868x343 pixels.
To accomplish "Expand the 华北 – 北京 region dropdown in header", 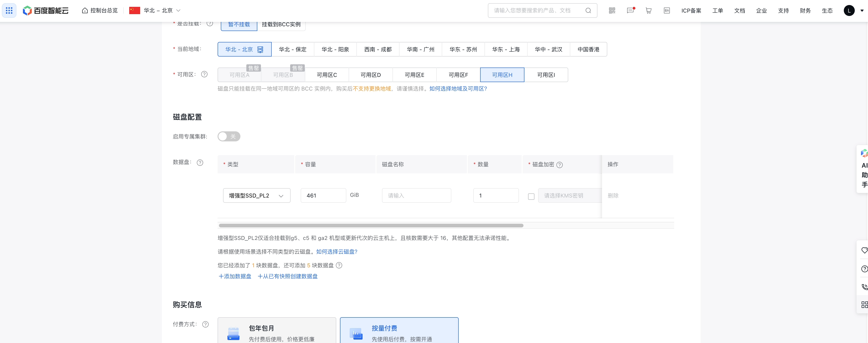I will [179, 10].
